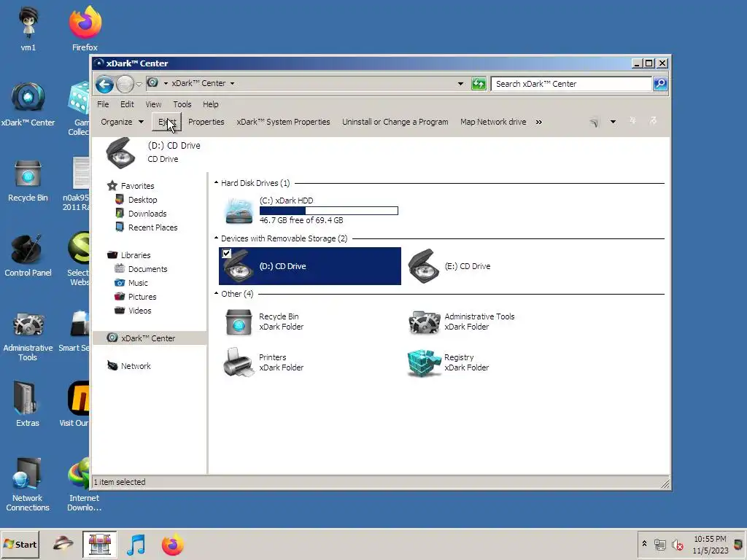The height and width of the screenshot is (560, 747).
Task: Select Recent Places in navigation pane
Action: coord(152,227)
